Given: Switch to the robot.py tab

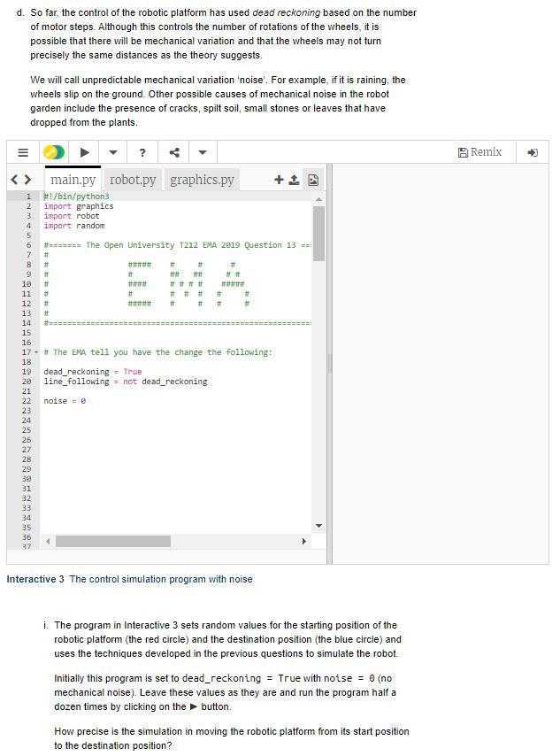Looking at the screenshot, I should 133,180.
